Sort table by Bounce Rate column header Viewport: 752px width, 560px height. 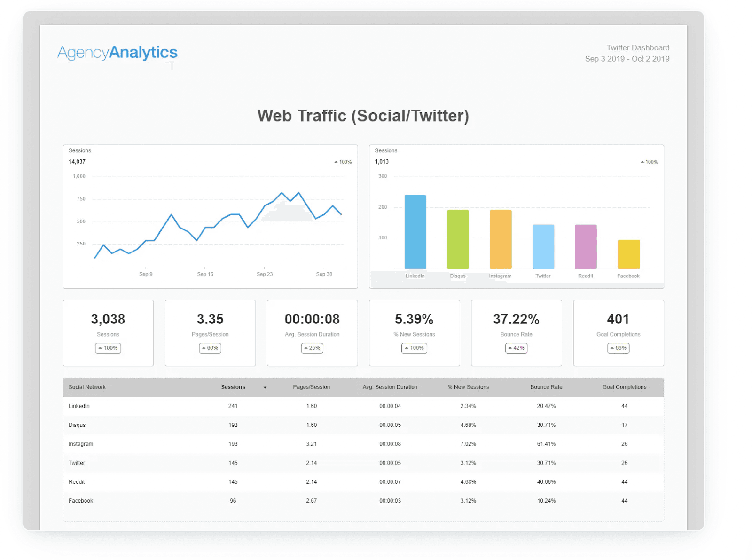[x=546, y=387]
